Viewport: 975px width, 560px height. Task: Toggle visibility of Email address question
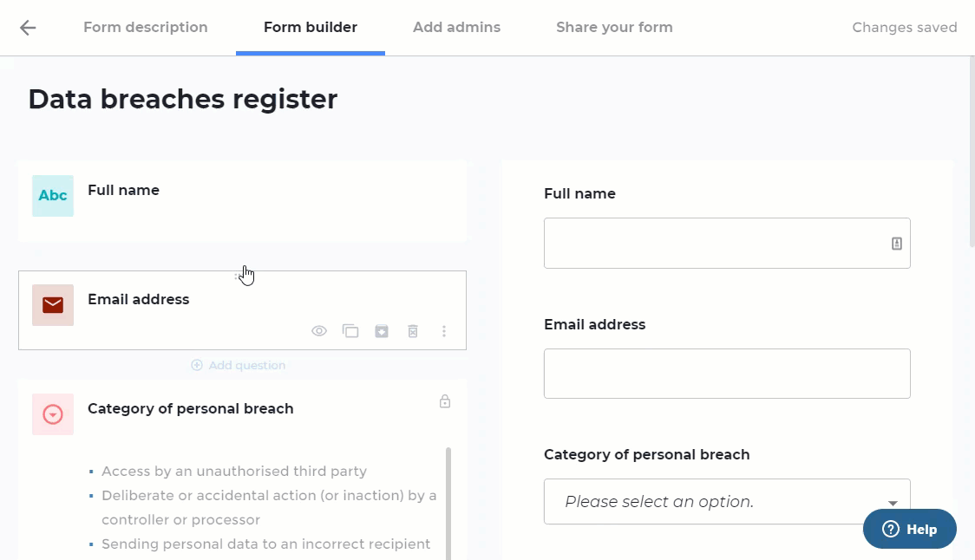(319, 331)
